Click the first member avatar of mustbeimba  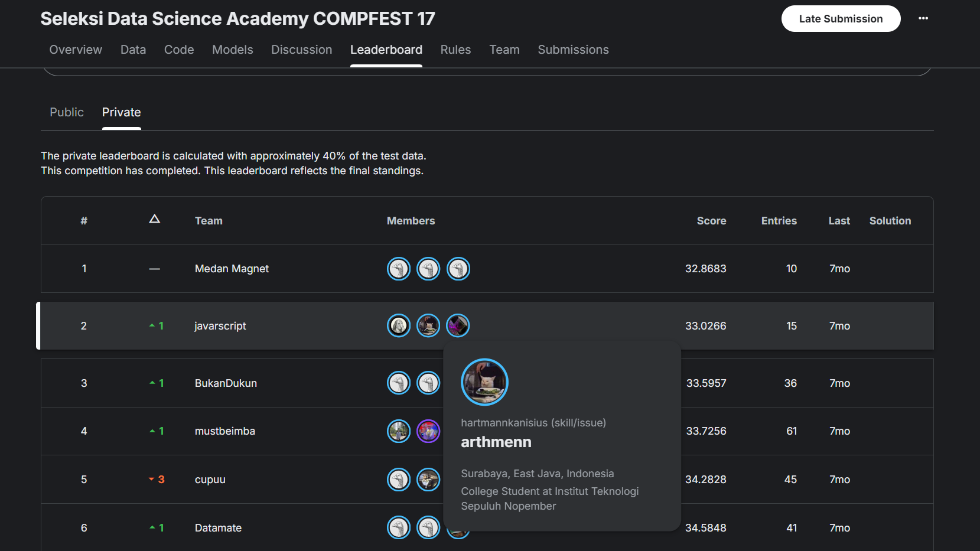click(399, 431)
